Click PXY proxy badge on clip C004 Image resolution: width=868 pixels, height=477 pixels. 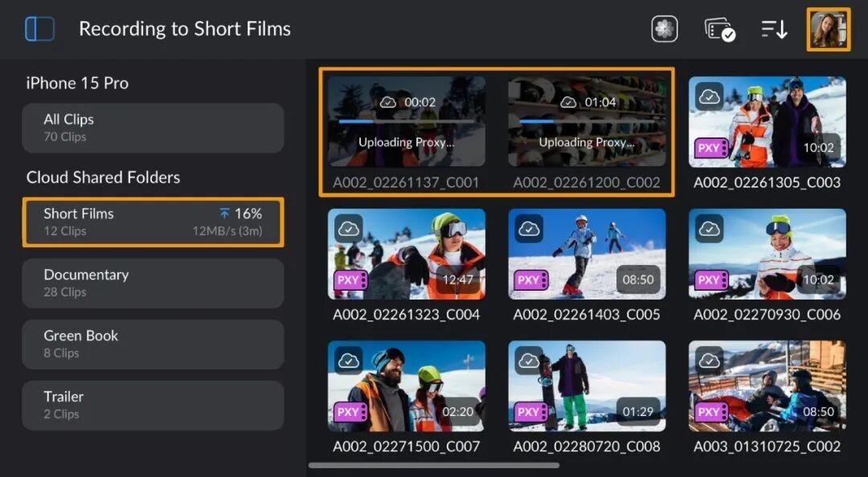coord(350,280)
